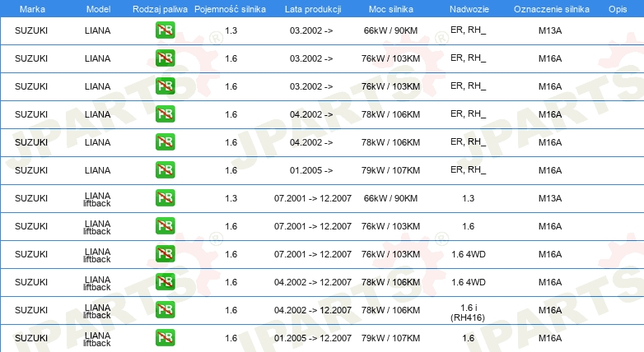Select 'SUZUKI' in the 03.2002 M13A row
This screenshot has height=352, width=644.
tap(31, 30)
